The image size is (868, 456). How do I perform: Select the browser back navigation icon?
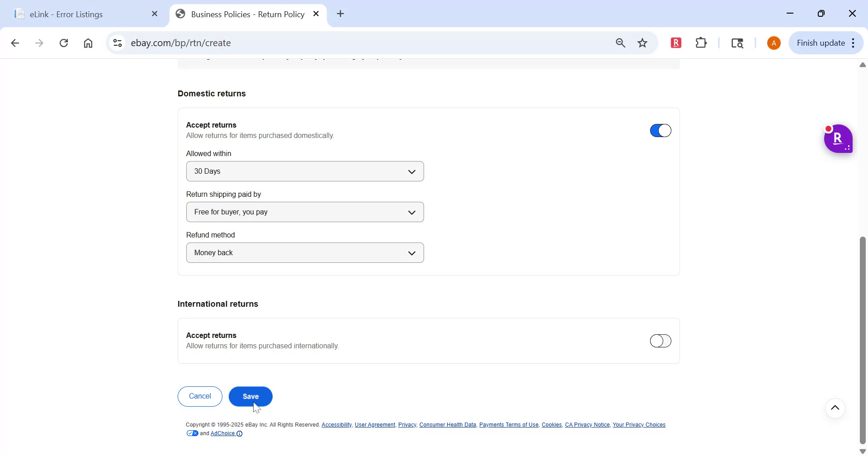point(15,43)
